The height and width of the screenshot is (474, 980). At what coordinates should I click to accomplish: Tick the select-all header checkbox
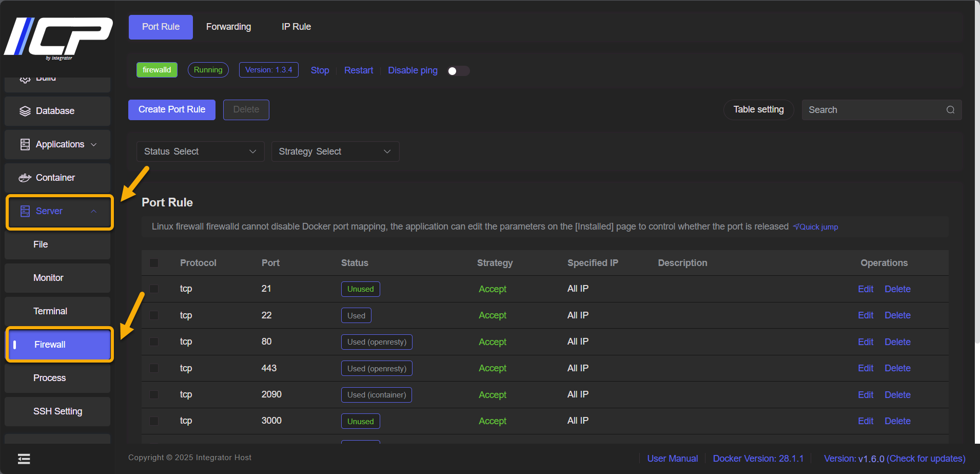click(x=154, y=263)
